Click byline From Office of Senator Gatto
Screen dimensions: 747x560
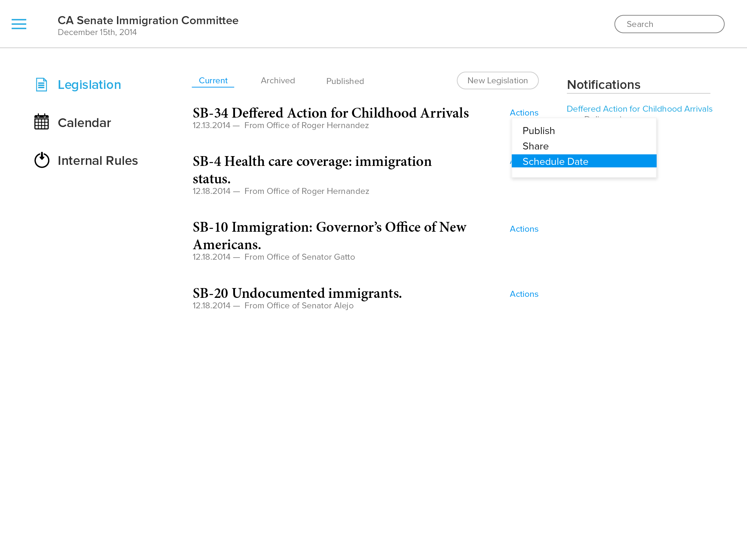click(299, 257)
